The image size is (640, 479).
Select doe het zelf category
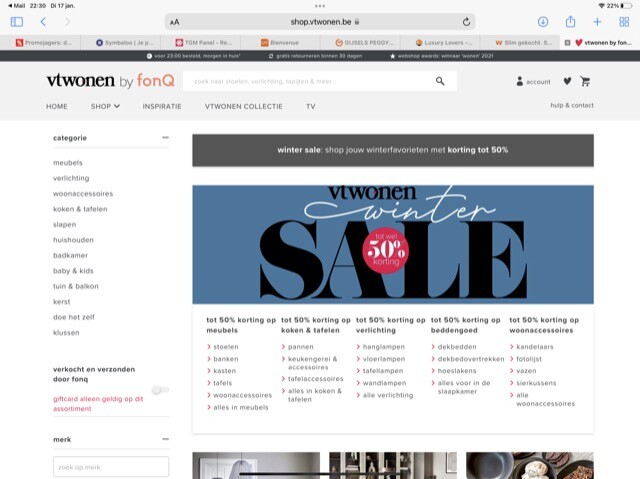[73, 317]
